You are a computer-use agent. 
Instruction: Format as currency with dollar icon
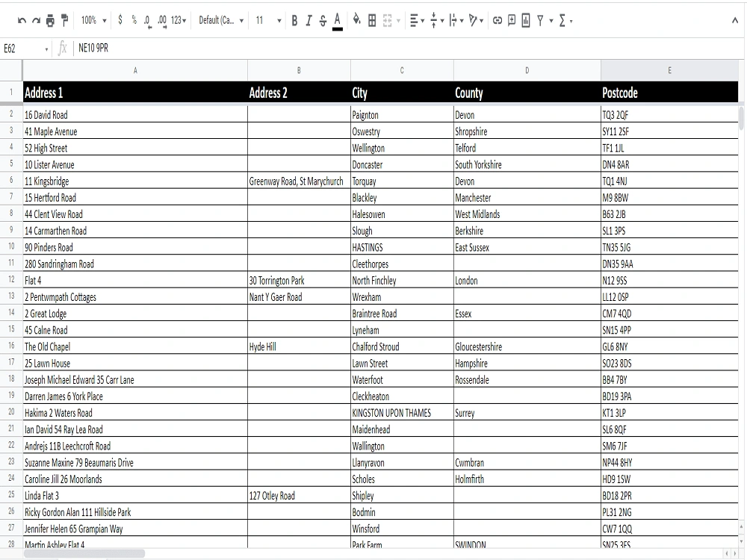coord(120,20)
